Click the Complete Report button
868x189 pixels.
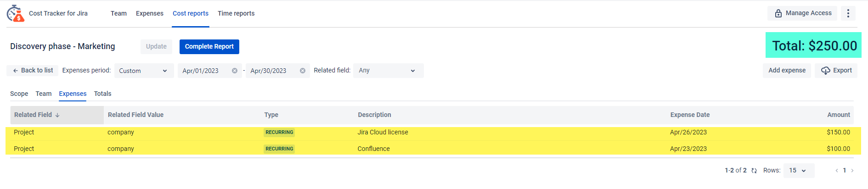(x=209, y=46)
